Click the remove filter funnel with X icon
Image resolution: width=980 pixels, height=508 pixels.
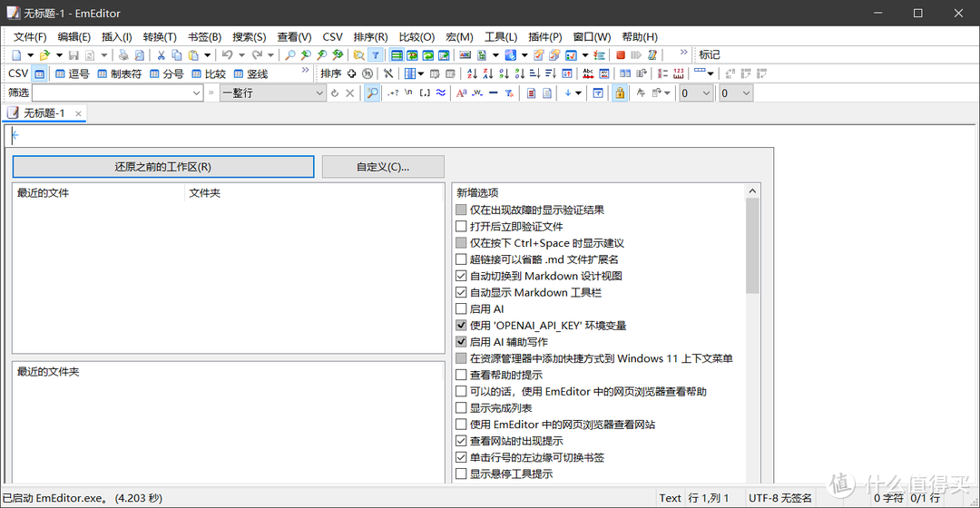[x=509, y=93]
